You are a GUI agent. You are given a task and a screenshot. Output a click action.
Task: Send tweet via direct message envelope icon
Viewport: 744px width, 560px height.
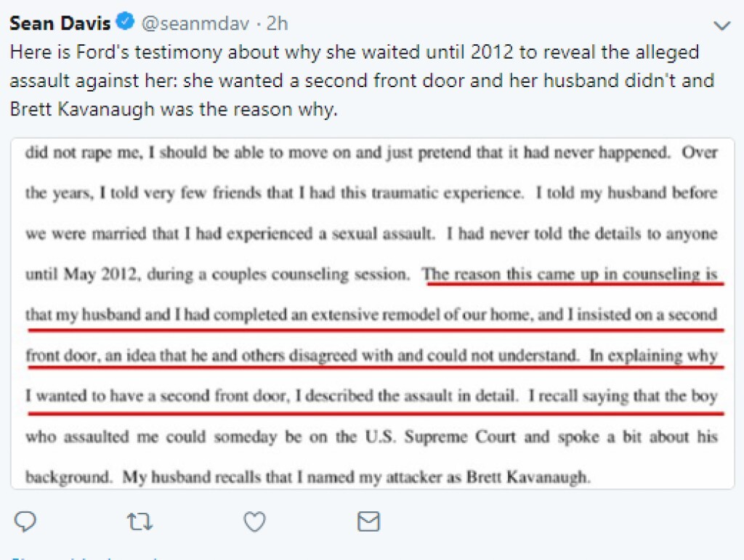point(368,520)
